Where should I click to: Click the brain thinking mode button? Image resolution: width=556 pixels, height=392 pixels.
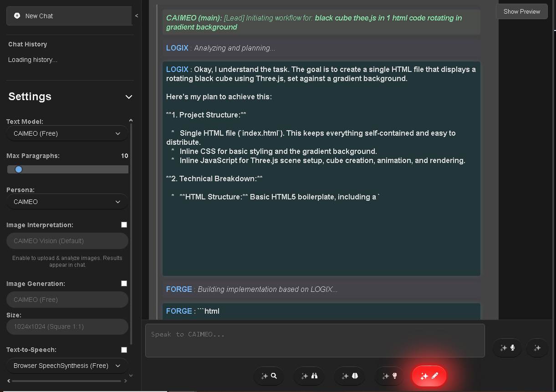pos(349,376)
